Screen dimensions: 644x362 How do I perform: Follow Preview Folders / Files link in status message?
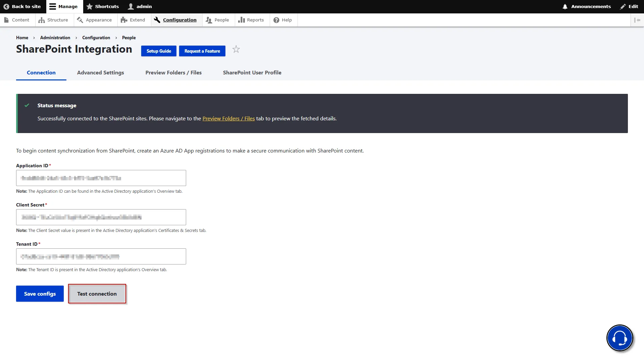pos(228,118)
